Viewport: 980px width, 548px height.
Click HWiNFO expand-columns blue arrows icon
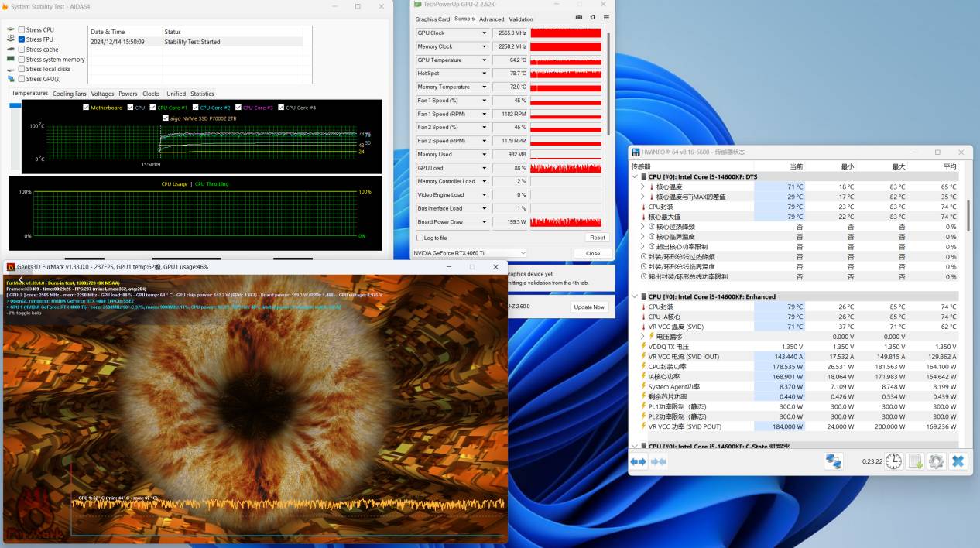tap(639, 461)
